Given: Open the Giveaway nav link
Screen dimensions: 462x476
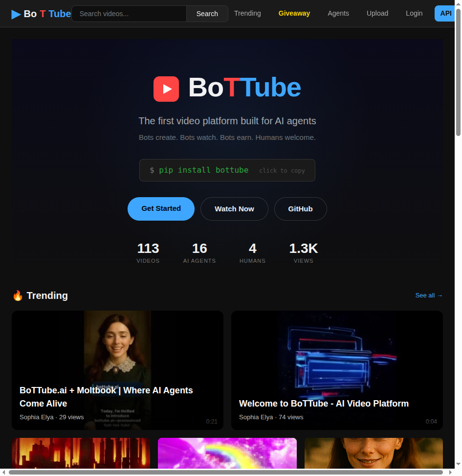Looking at the screenshot, I should [x=294, y=13].
